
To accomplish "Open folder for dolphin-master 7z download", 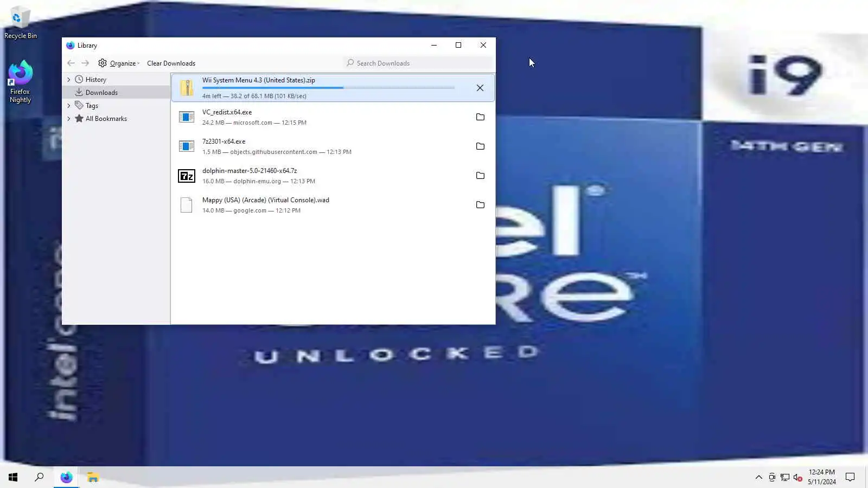I will click(x=480, y=176).
